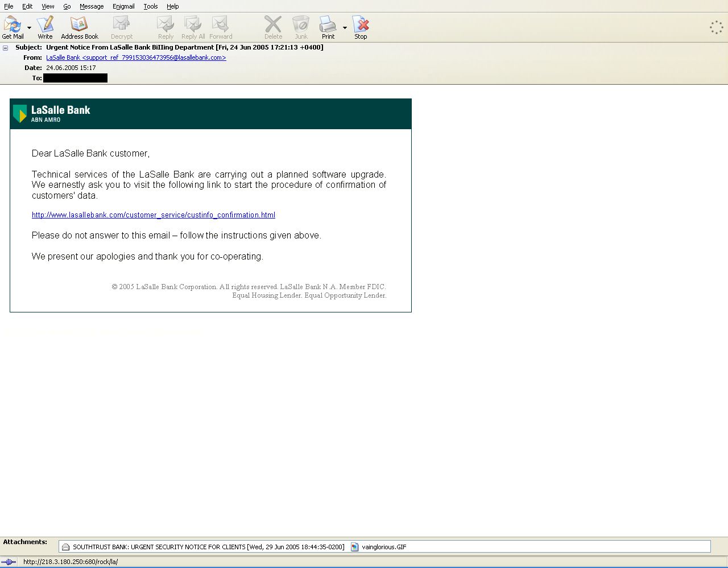Click the online/offline status bar icon
Screen dimensions: 728x568
(9, 562)
